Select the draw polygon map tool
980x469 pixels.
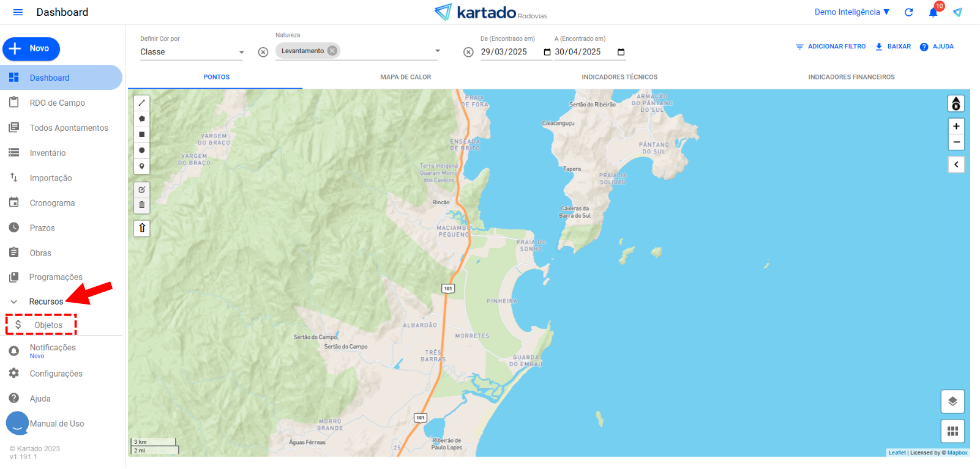tap(142, 119)
